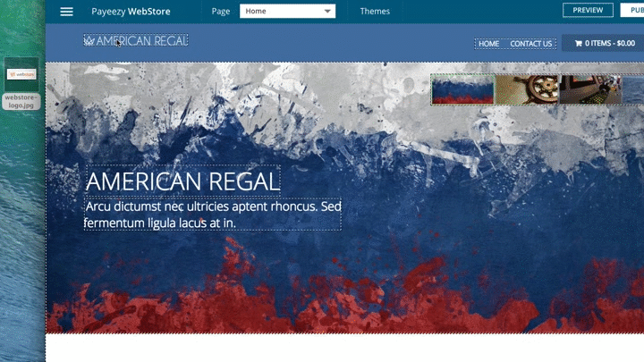Screen dimensions: 644x362
Task: Select the Arcu dictumst banner paragraph
Action: point(213,215)
